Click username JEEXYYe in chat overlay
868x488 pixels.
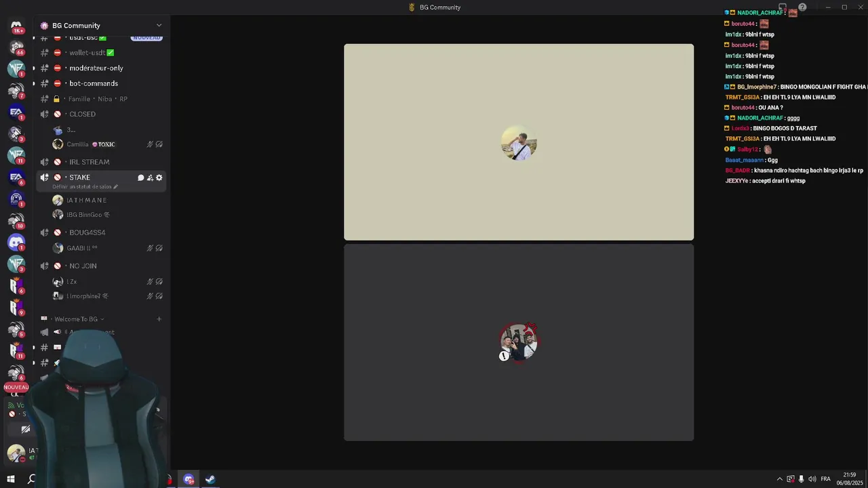click(736, 181)
